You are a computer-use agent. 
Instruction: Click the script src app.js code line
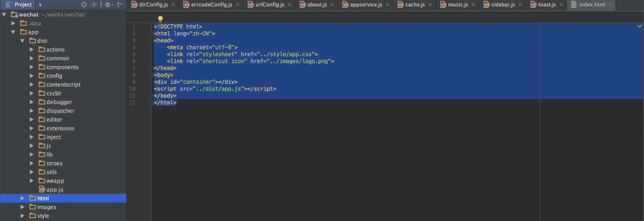click(215, 89)
